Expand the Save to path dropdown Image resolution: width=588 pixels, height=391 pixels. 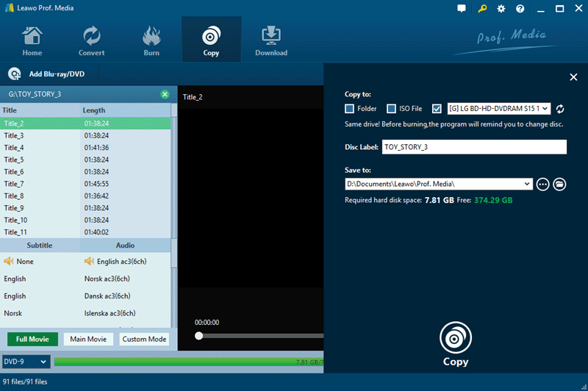[527, 184]
